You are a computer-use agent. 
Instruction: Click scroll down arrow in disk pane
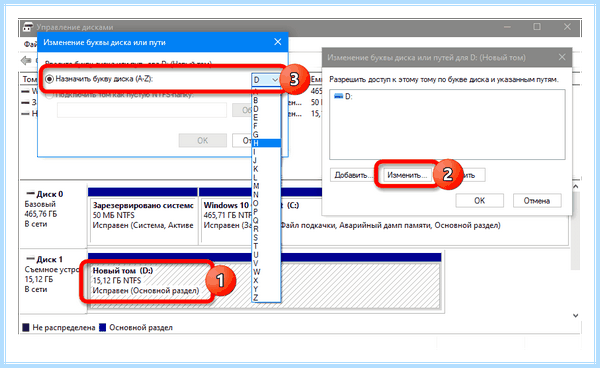click(x=575, y=316)
